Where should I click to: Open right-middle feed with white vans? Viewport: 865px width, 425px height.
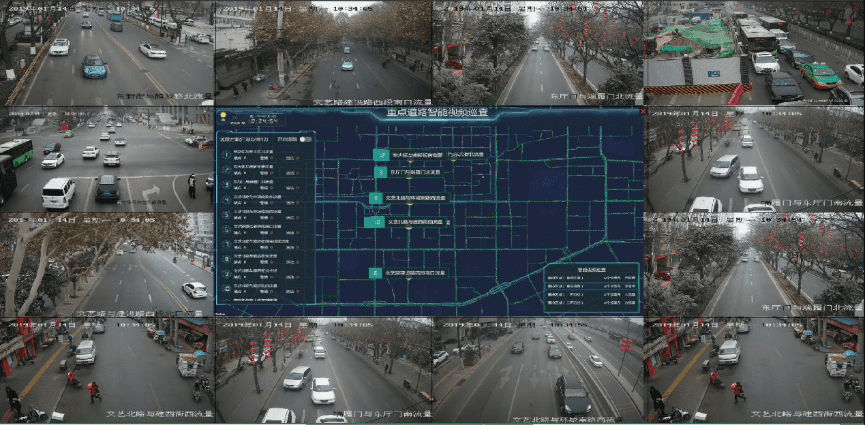pos(754,160)
